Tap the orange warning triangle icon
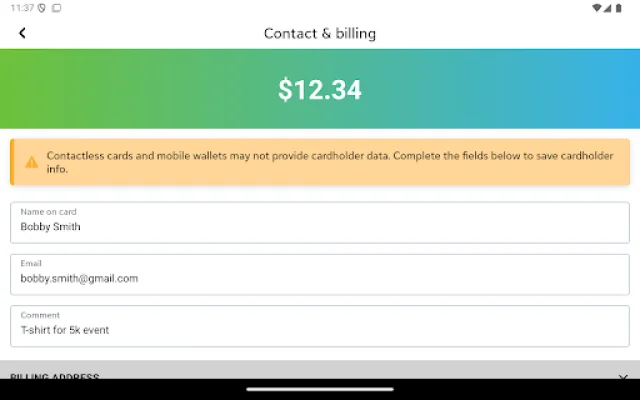Image resolution: width=640 pixels, height=400 pixels. click(x=32, y=162)
